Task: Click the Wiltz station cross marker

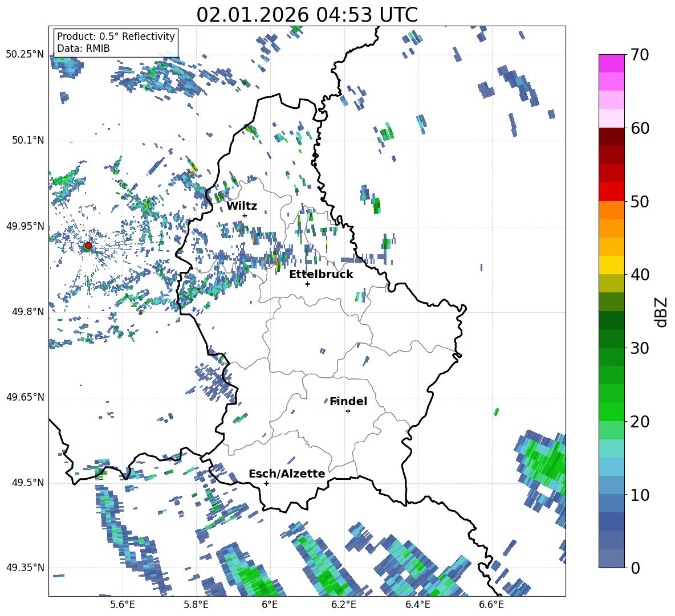Action: tap(245, 215)
